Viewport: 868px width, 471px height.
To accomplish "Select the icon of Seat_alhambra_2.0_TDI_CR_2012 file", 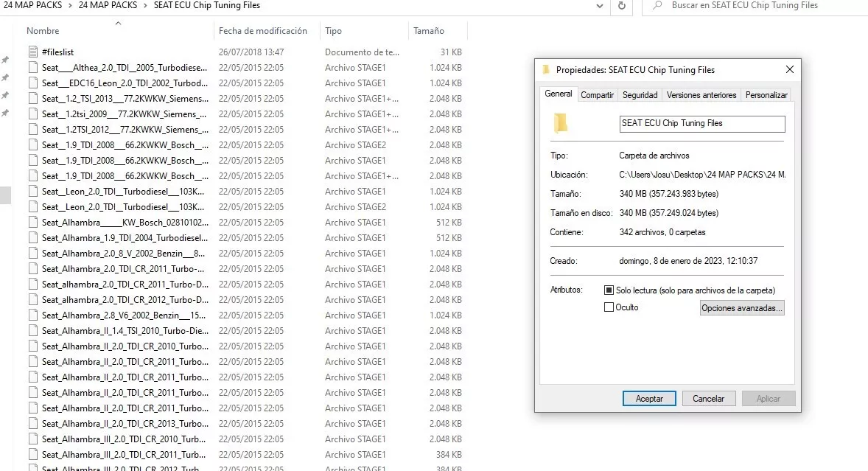I will point(33,300).
